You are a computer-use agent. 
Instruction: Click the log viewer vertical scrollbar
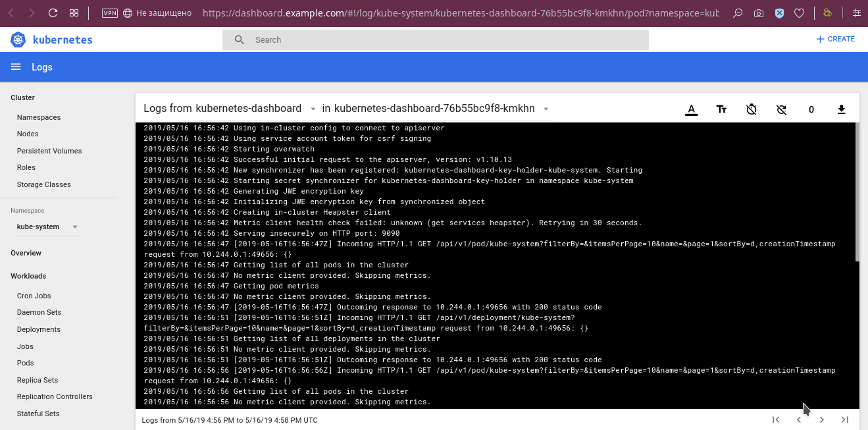857,192
